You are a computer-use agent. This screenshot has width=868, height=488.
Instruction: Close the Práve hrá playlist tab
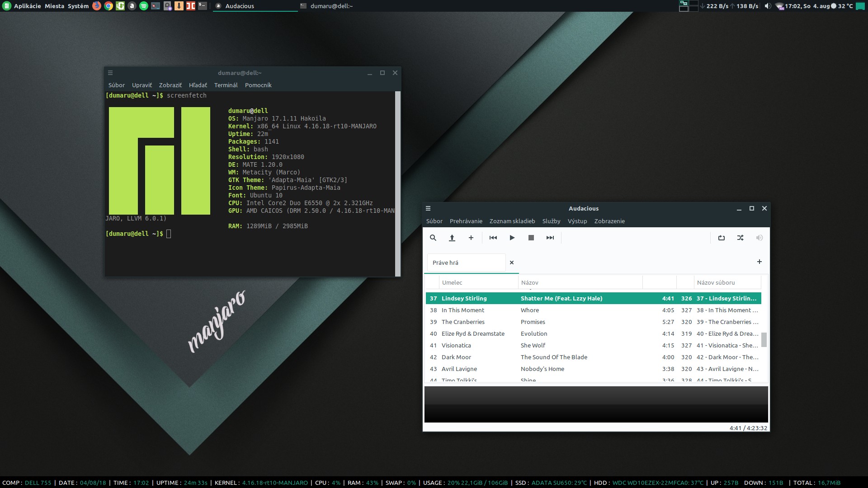511,263
